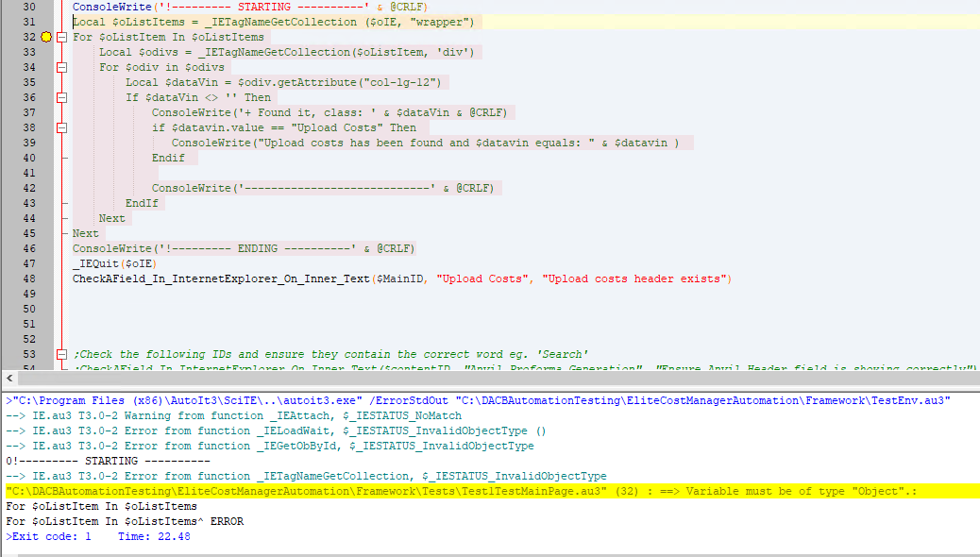Click the "Upload costs has been found" line 39
980x557 pixels.
coord(425,143)
